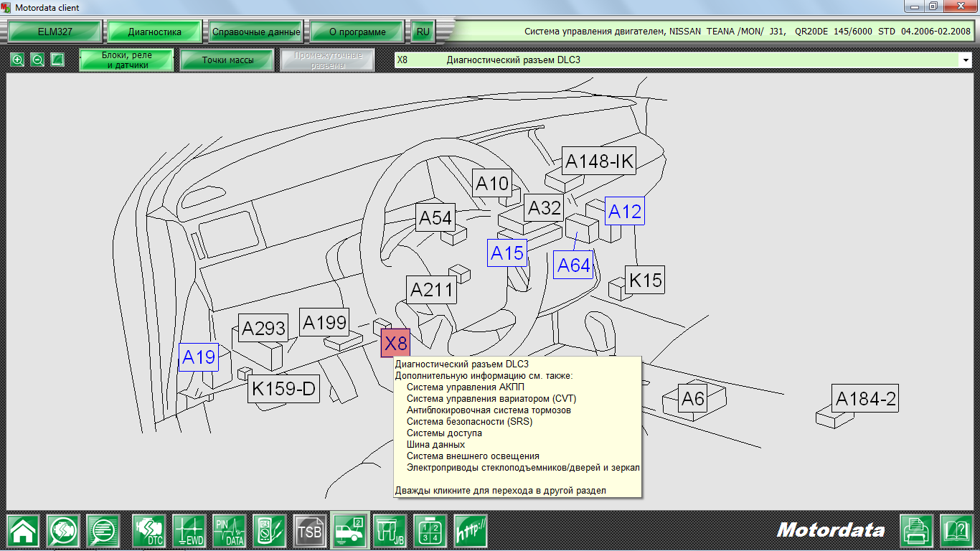The height and width of the screenshot is (551, 980).
Task: Switch to Точки массы view
Action: (x=227, y=60)
